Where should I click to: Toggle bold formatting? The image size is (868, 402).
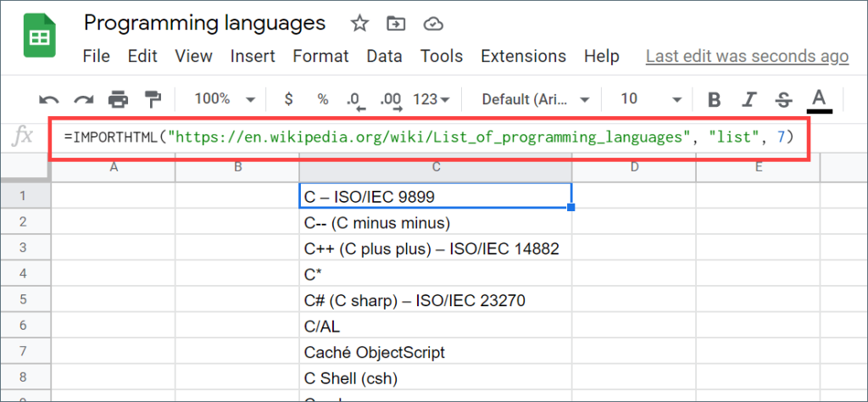(x=714, y=99)
